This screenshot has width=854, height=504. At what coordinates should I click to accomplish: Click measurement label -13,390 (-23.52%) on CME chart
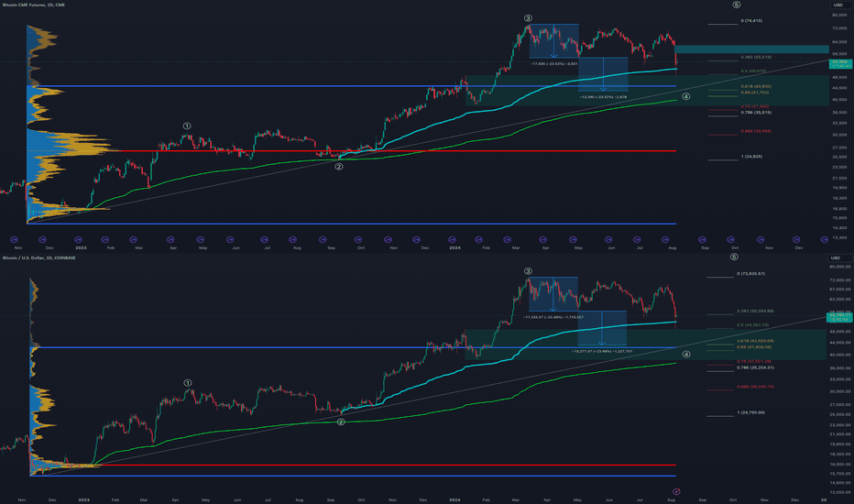point(603,96)
